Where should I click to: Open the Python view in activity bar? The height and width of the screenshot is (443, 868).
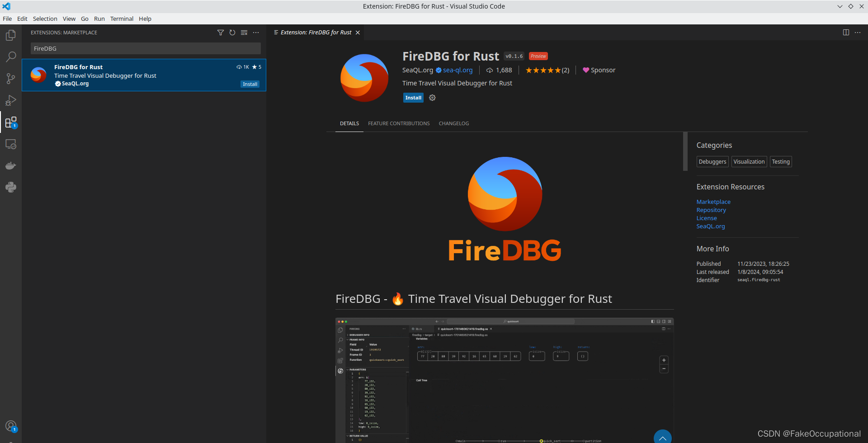click(x=11, y=187)
